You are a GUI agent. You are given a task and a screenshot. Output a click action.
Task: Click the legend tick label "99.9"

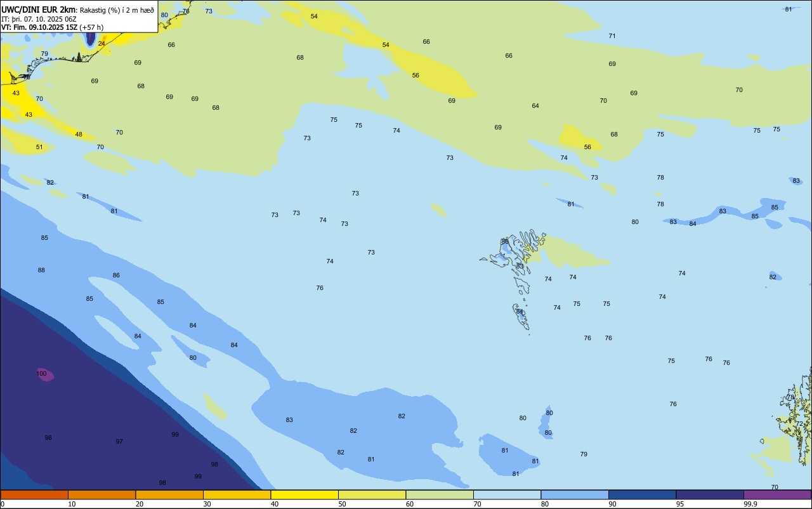coord(750,504)
